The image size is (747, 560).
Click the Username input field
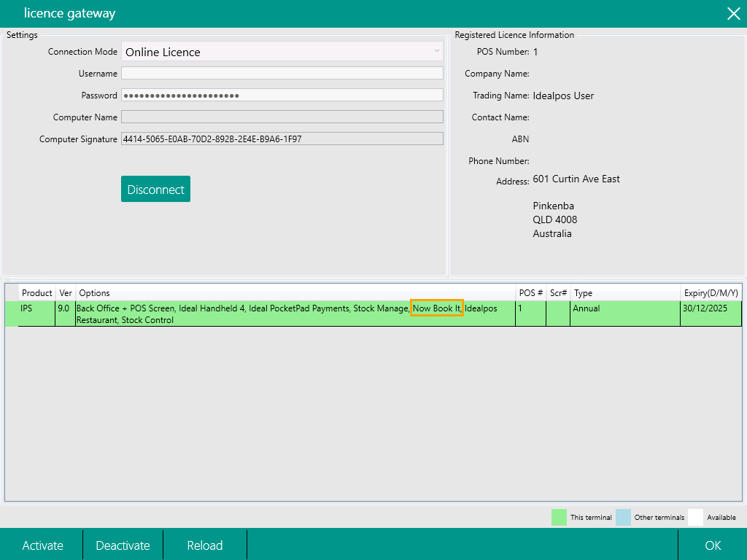tap(282, 73)
